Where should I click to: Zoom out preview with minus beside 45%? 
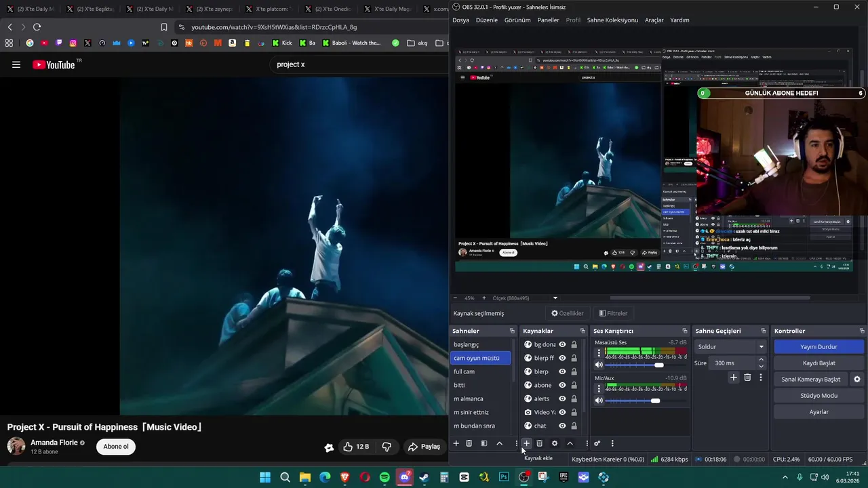point(455,298)
